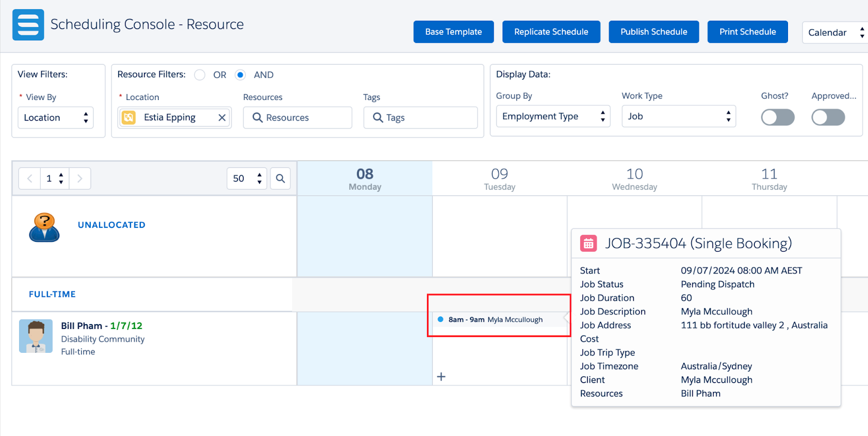Click the Job Duration value 60
Screen dimensions: 868x436
(x=686, y=298)
